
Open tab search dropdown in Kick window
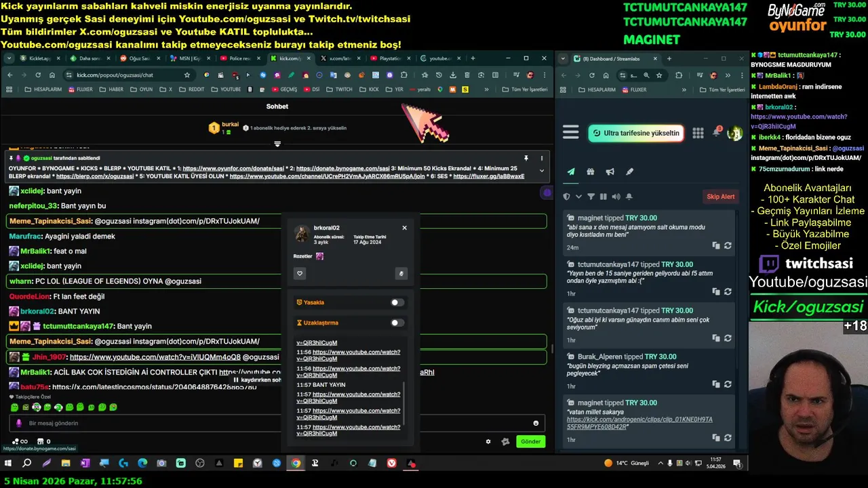9,58
